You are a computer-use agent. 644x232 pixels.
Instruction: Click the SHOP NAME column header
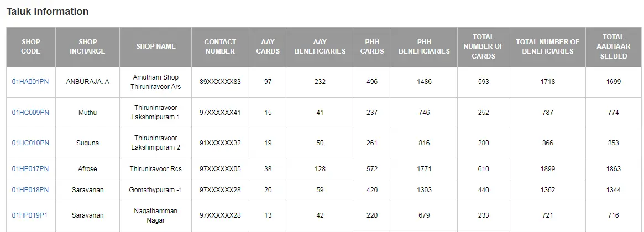[x=156, y=46]
